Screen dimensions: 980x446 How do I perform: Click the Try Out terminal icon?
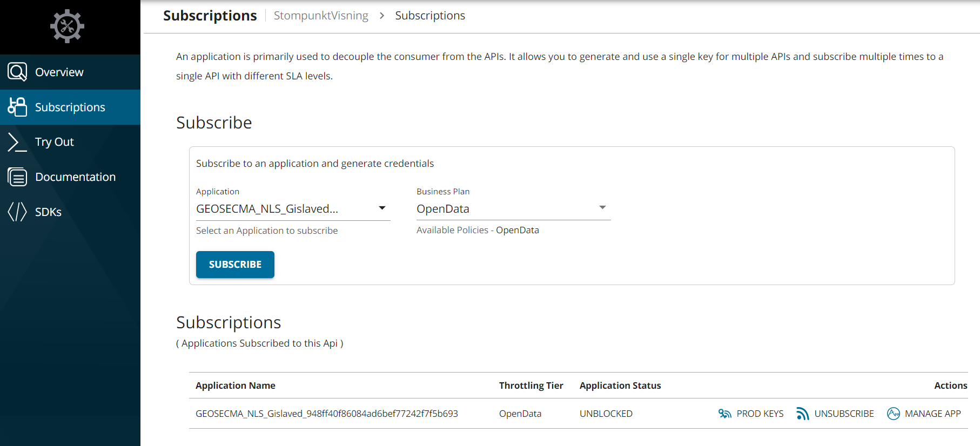coord(17,142)
